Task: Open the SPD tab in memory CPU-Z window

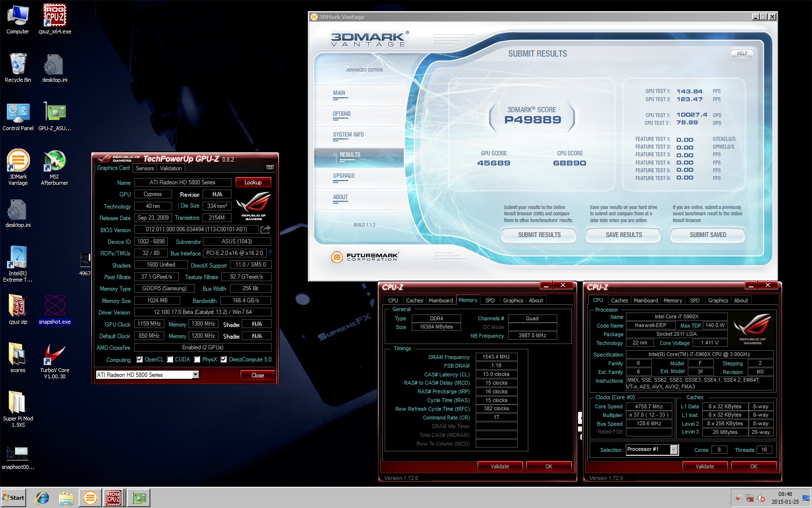Action: point(490,300)
